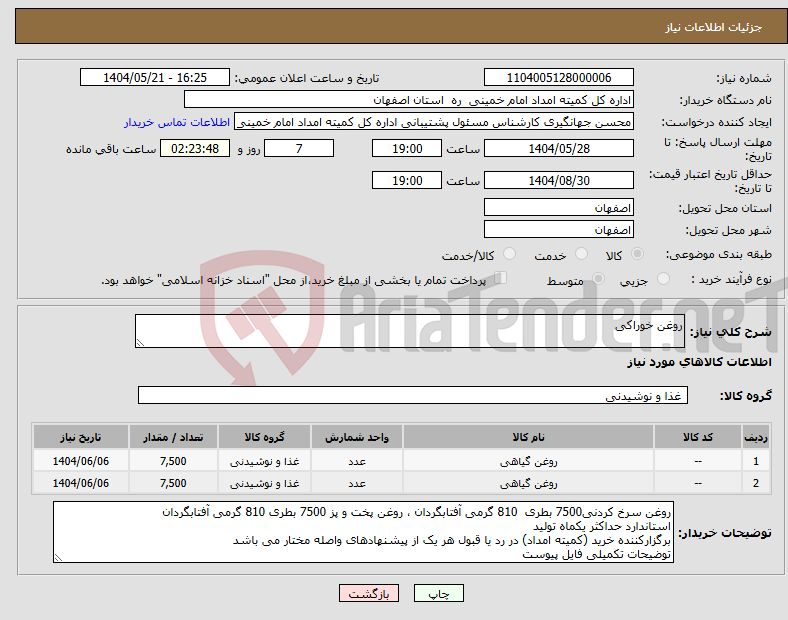Open اطلاعات تماس خریدار contact link
This screenshot has width=788, height=620.
[x=177, y=122]
